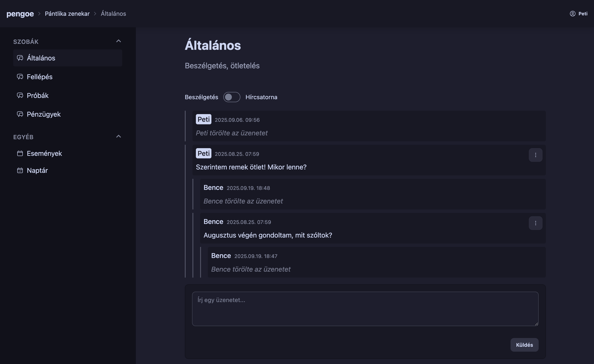Click the chat icon next to Pénzügyek
The width and height of the screenshot is (594, 364).
click(20, 114)
